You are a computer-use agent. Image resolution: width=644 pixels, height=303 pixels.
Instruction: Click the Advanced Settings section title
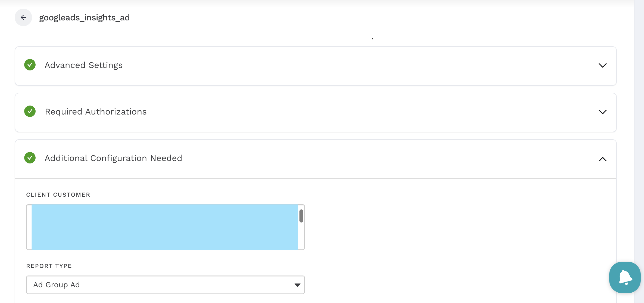pos(84,65)
